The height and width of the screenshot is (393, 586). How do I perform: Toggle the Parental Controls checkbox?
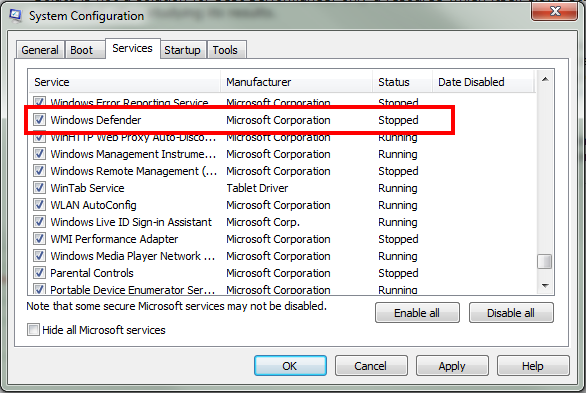click(x=39, y=273)
